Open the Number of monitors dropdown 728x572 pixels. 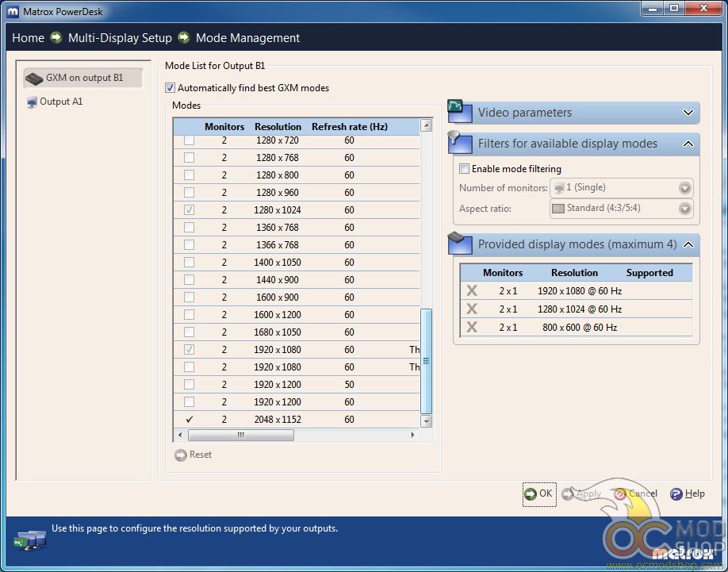coord(621,187)
